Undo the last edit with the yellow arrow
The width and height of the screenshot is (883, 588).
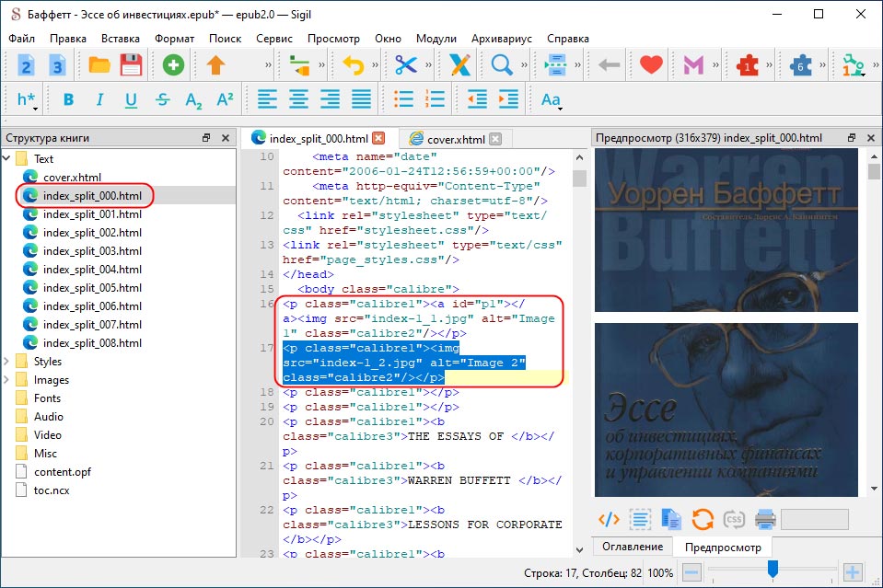click(x=354, y=65)
